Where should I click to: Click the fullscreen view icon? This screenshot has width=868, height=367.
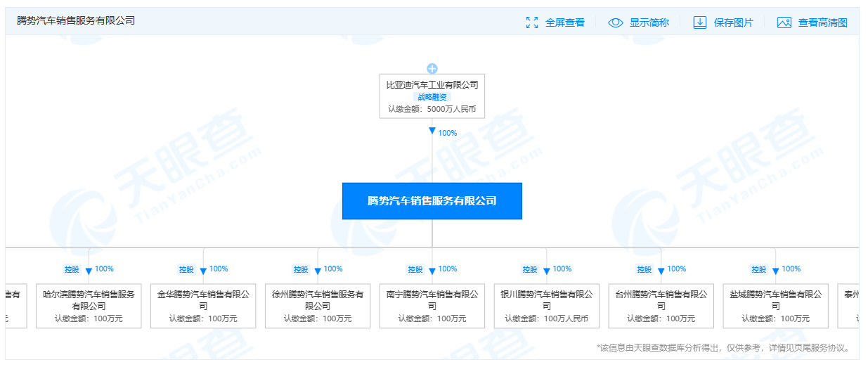532,22
